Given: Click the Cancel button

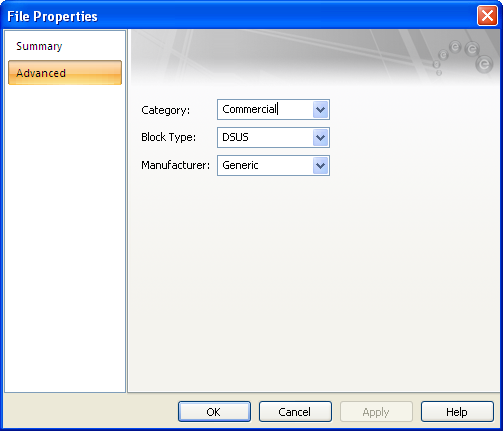Looking at the screenshot, I should (295, 412).
